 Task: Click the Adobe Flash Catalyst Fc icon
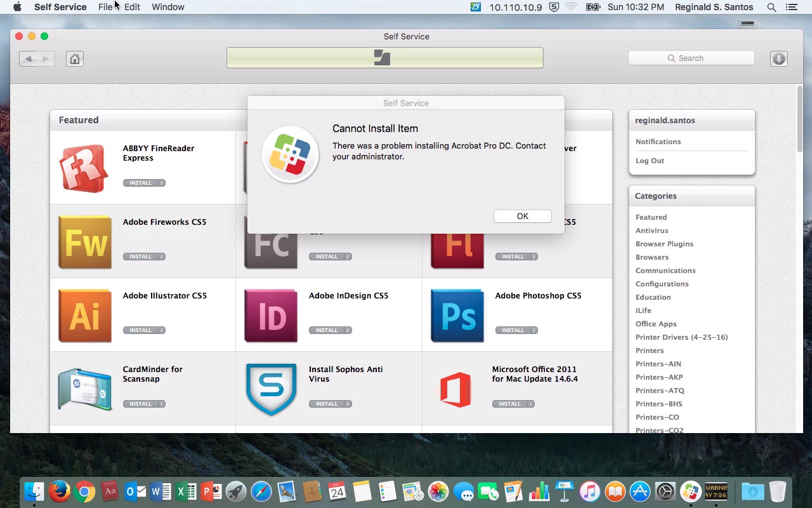pyautogui.click(x=271, y=251)
